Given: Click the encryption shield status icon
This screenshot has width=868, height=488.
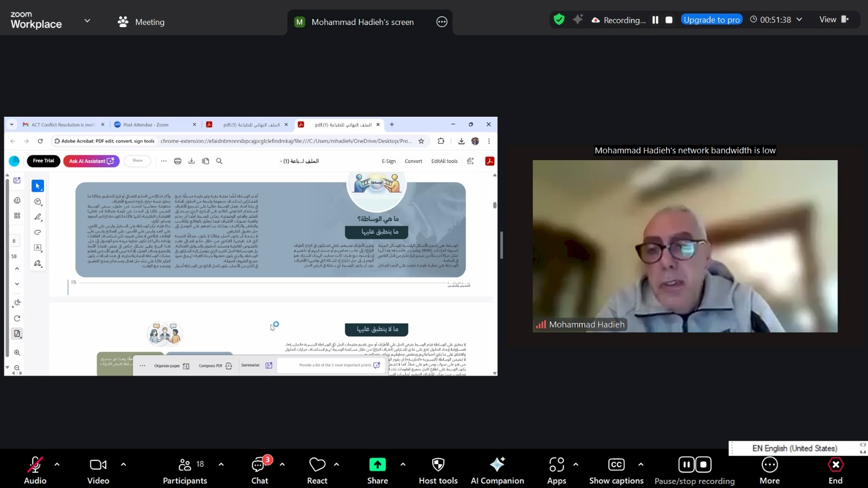Looking at the screenshot, I should [559, 20].
